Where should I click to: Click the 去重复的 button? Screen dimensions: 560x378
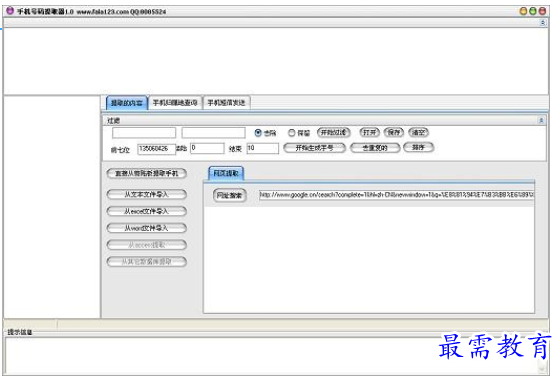coord(375,148)
